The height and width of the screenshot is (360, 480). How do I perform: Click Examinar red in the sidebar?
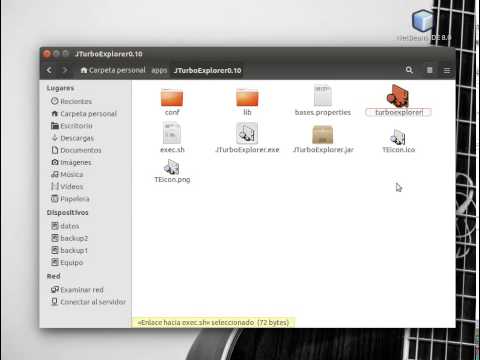tap(77, 290)
